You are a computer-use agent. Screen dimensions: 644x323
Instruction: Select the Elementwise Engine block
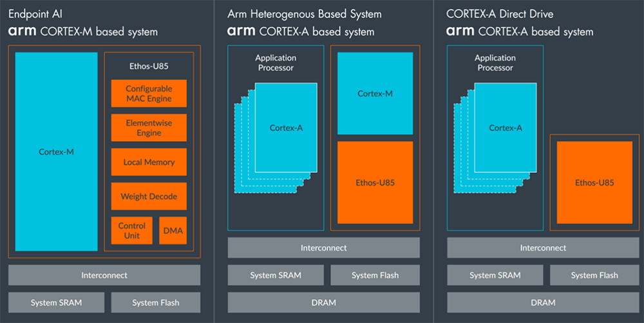[149, 128]
